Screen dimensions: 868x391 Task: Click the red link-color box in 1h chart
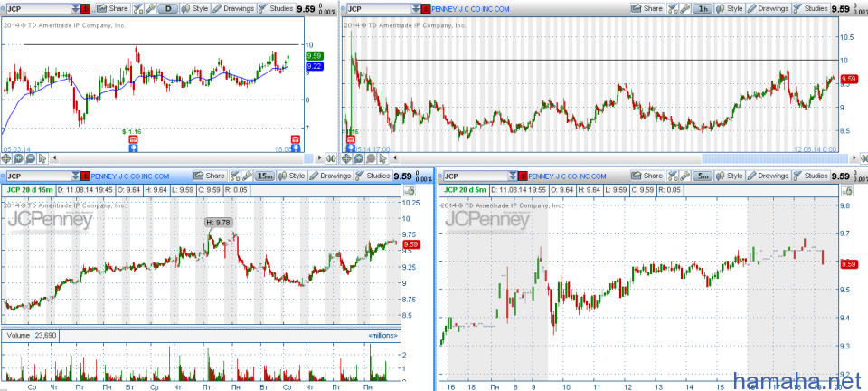click(x=425, y=9)
